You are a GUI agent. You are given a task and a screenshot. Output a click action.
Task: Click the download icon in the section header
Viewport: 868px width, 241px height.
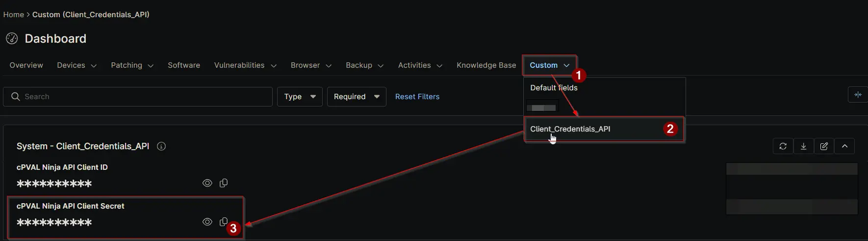[804, 146]
